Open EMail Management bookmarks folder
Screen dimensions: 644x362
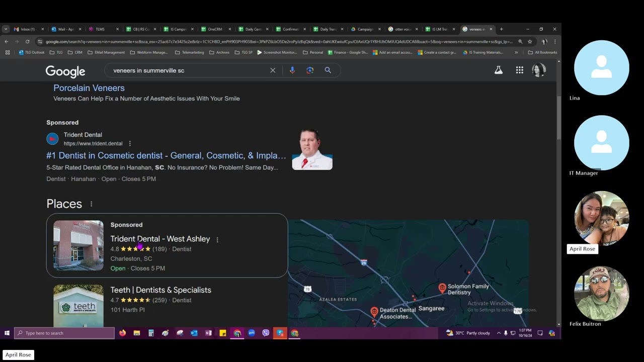coord(106,52)
